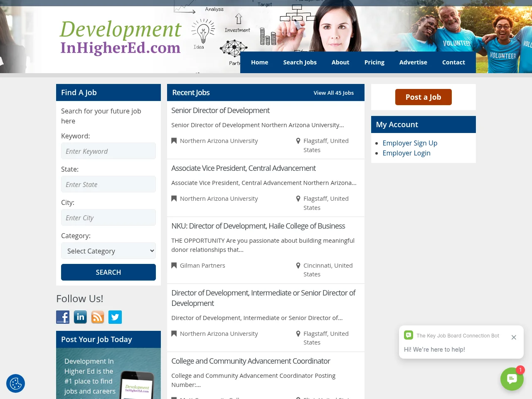
Task: Click the DevelopmentInHigherEd.com logo
Action: coord(121,38)
